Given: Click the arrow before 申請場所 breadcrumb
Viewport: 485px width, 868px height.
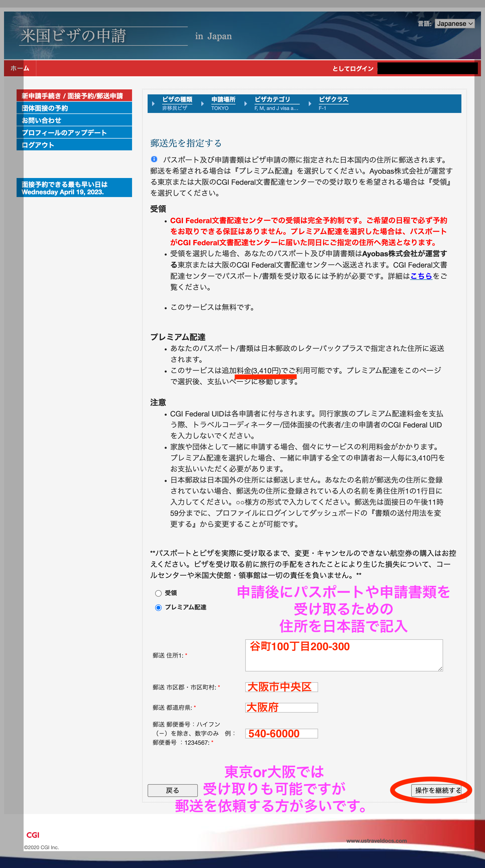Looking at the screenshot, I should 202,104.
